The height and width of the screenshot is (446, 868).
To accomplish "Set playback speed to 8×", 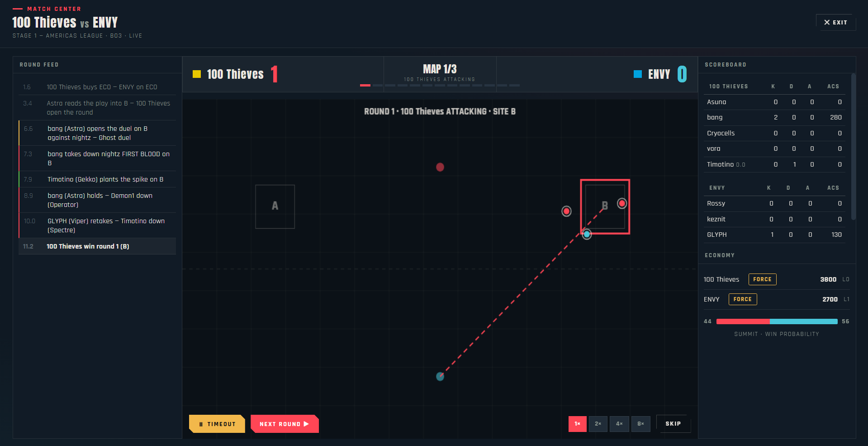I will 641,424.
